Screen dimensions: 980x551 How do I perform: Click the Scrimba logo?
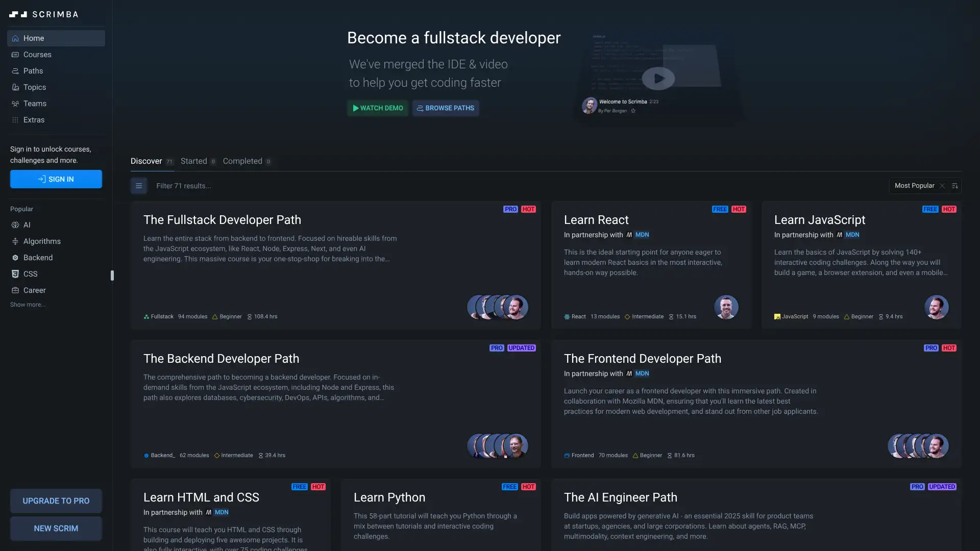pos(44,14)
